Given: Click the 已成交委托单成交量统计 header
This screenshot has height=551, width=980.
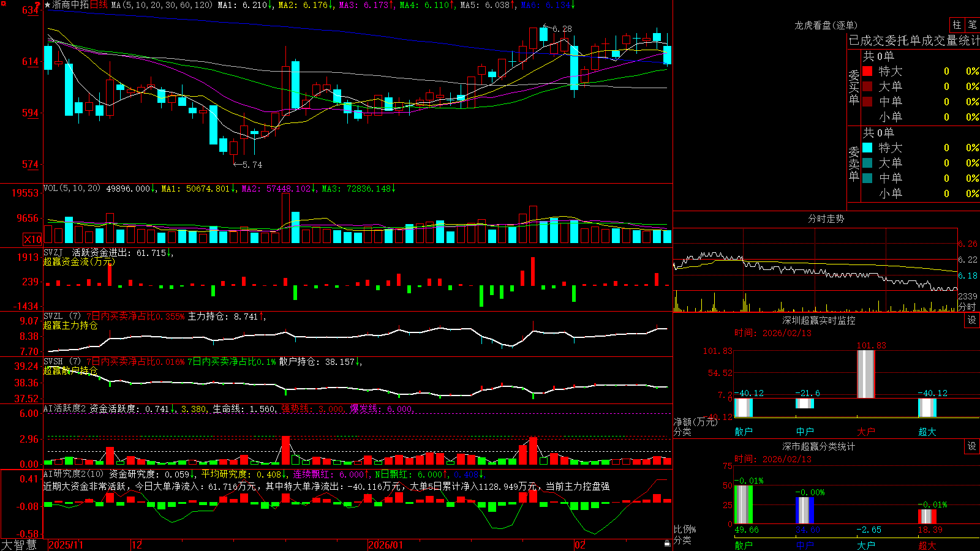Looking at the screenshot, I should click(914, 40).
